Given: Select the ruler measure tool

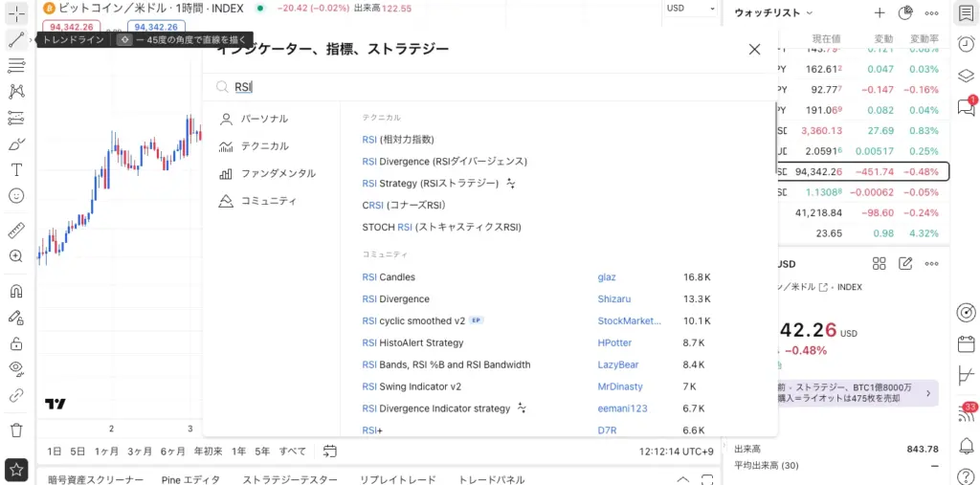Looking at the screenshot, I should point(17,230).
